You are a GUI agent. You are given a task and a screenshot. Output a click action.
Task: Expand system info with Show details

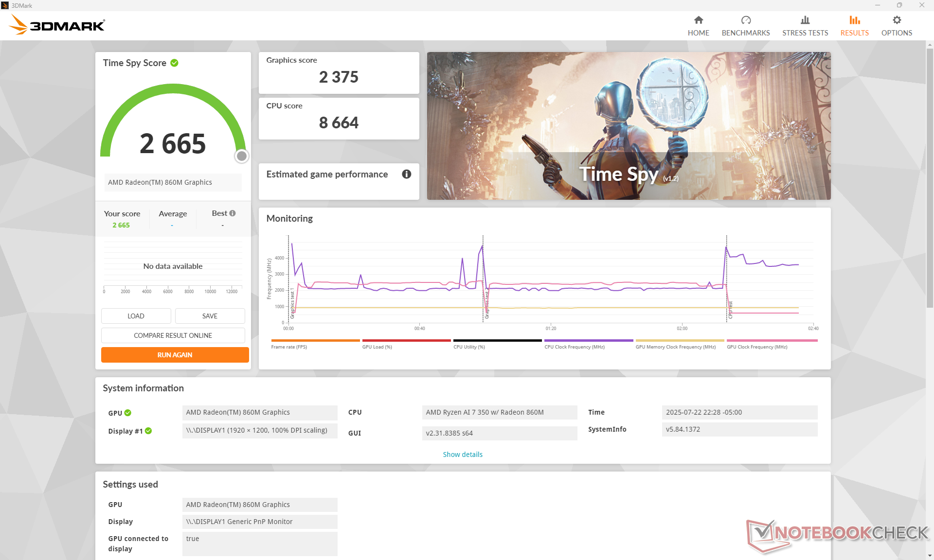(x=462, y=454)
